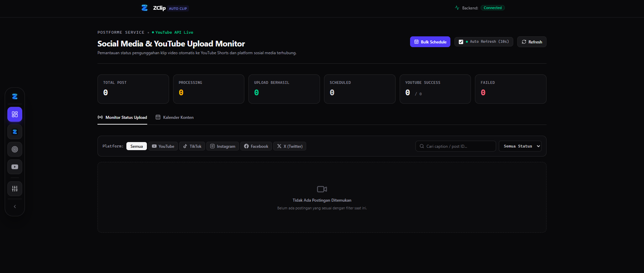Click the PROCESSING stat card label
Image resolution: width=644 pixels, height=273 pixels.
click(191, 82)
